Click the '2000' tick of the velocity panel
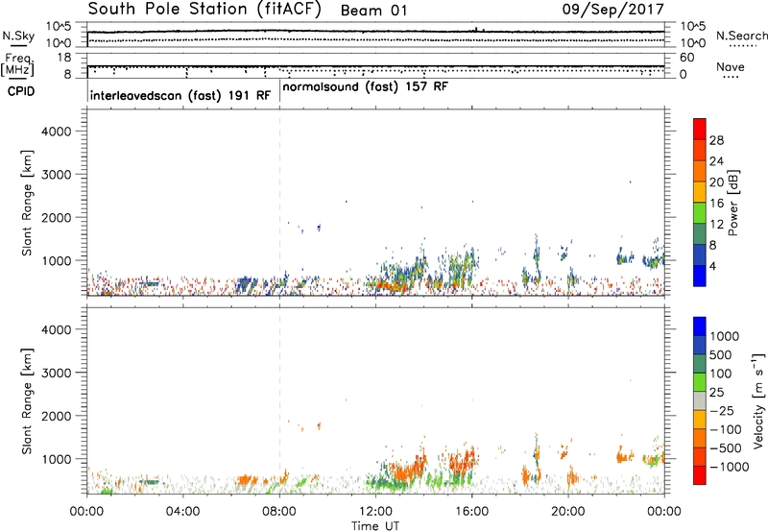This screenshot has width=768, height=532. point(56,416)
